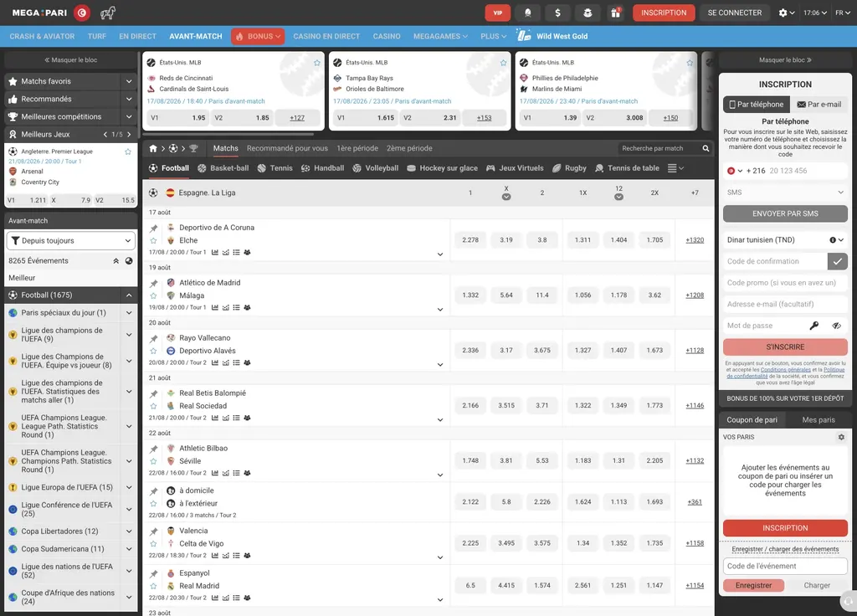Open the VIP section icon

click(x=497, y=13)
